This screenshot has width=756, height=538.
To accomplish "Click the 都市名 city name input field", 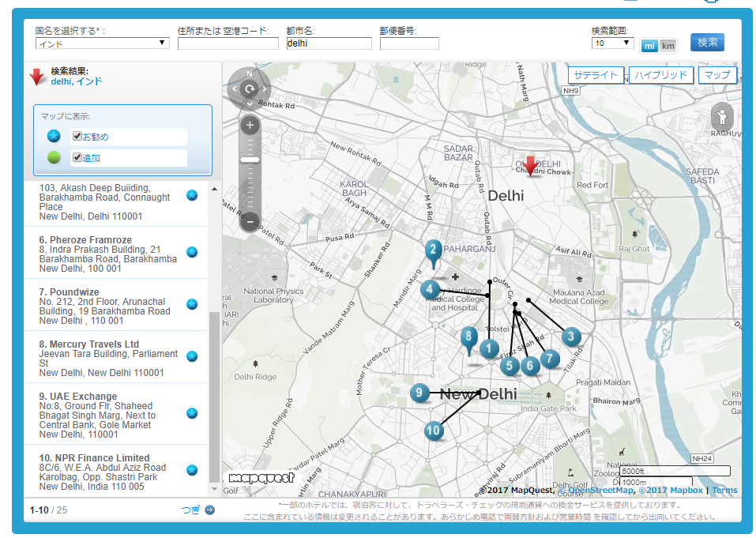I will click(329, 44).
